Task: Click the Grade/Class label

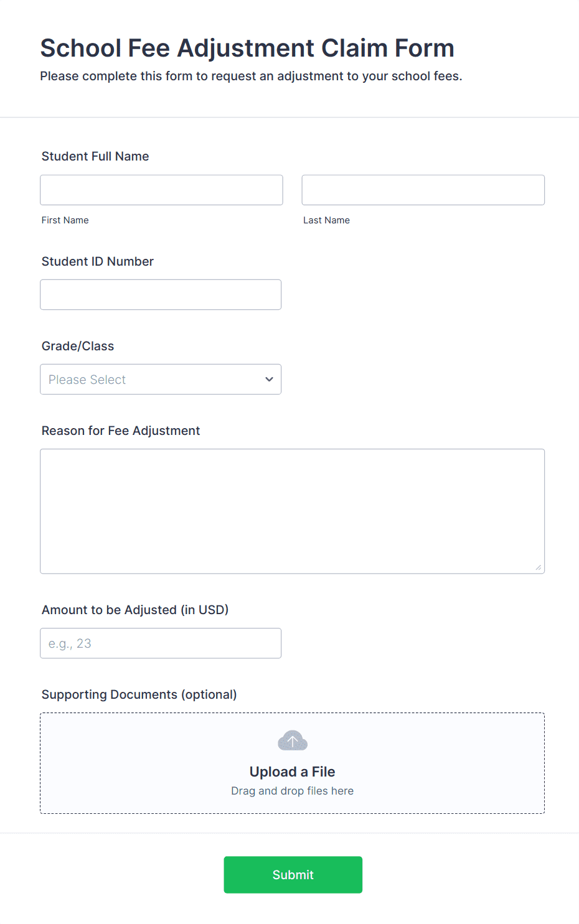Action: pos(78,346)
